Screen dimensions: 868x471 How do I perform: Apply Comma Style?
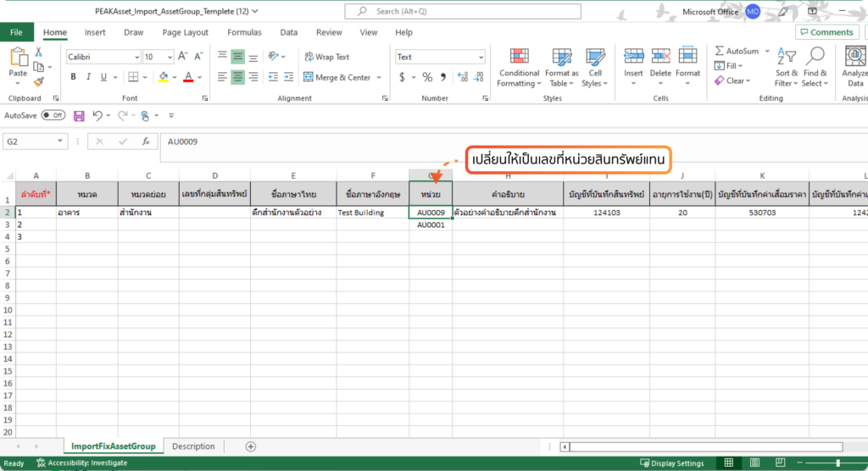[x=442, y=77]
